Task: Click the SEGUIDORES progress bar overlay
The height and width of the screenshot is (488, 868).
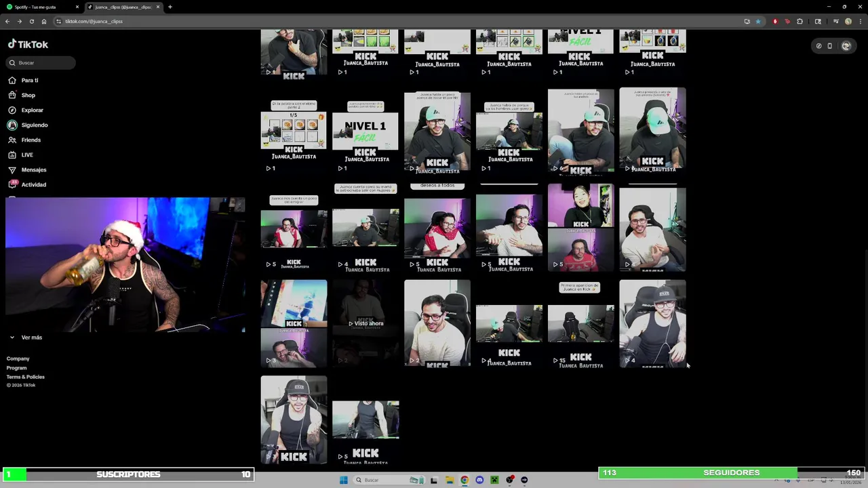Action: click(731, 472)
